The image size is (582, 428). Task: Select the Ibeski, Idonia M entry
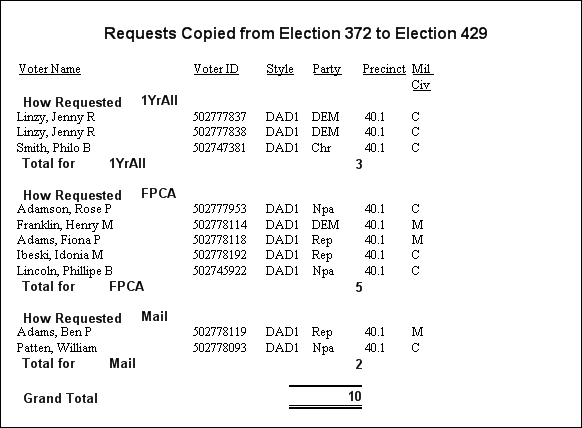pos(60,255)
